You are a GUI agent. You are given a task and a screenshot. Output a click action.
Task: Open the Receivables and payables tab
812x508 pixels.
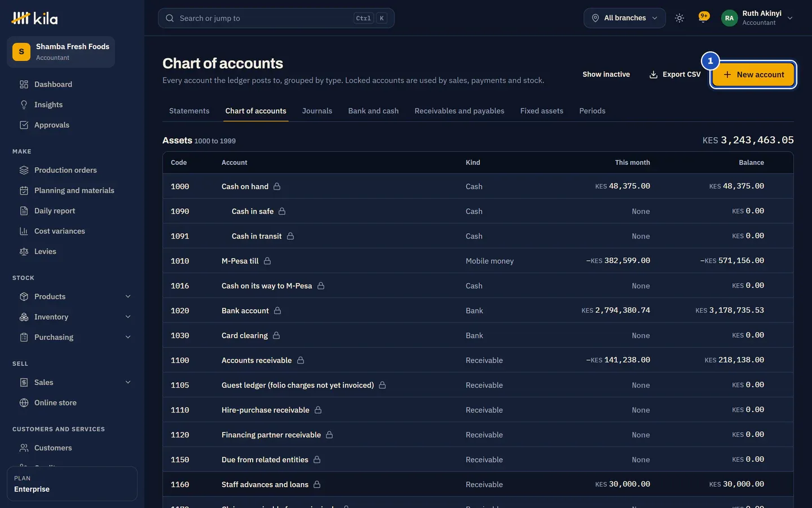pyautogui.click(x=460, y=111)
